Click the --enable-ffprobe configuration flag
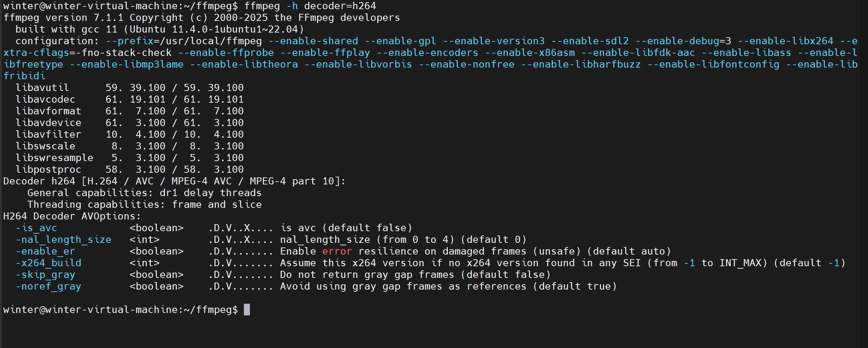 [226, 53]
